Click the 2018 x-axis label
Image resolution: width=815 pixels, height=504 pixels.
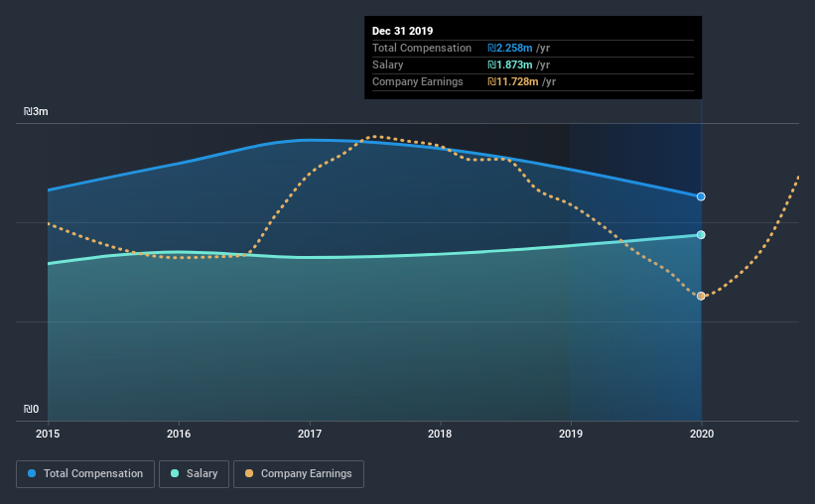(440, 434)
